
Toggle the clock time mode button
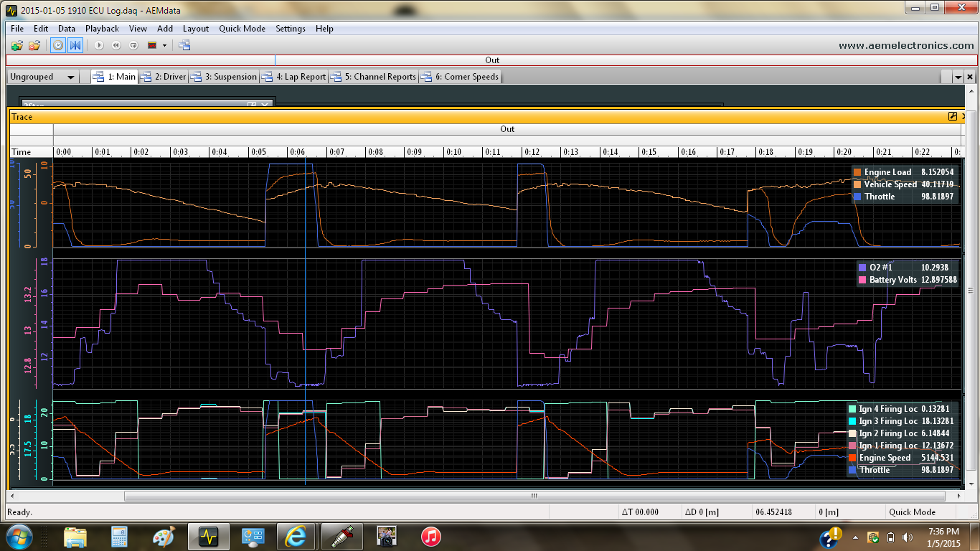(58, 45)
